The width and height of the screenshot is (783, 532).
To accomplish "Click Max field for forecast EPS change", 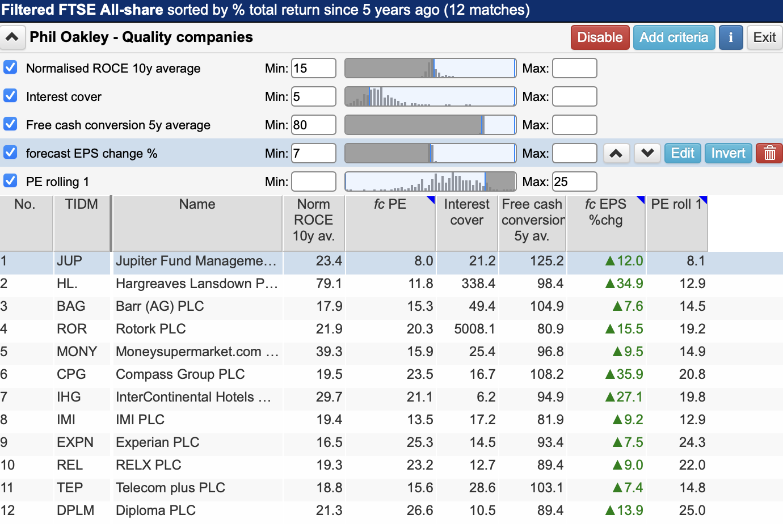I will click(575, 153).
